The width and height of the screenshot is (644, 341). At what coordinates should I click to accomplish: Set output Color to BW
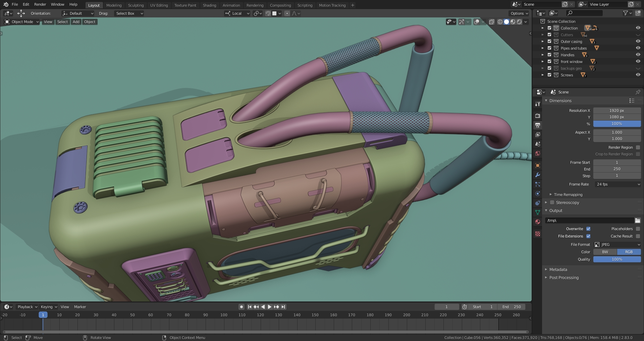(605, 252)
